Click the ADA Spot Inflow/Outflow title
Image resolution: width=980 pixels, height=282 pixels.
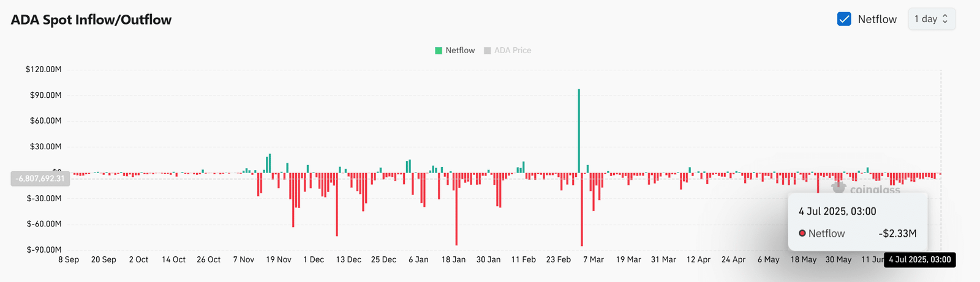91,20
